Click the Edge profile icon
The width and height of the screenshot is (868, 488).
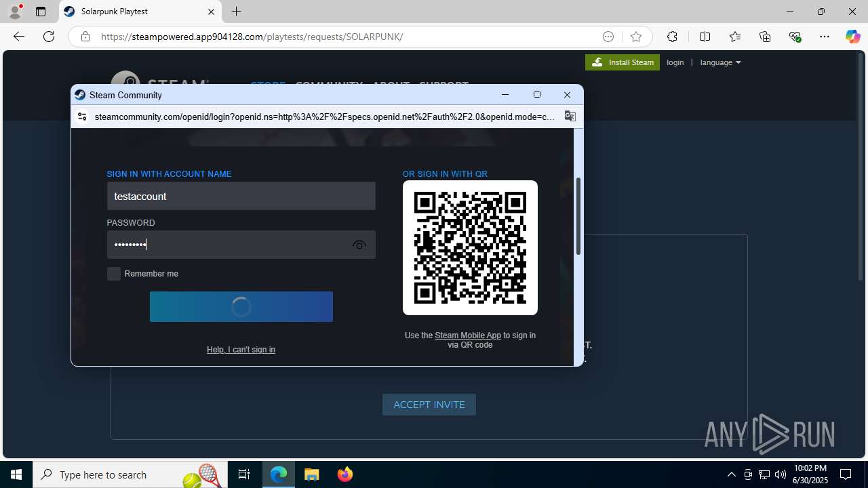click(x=15, y=12)
